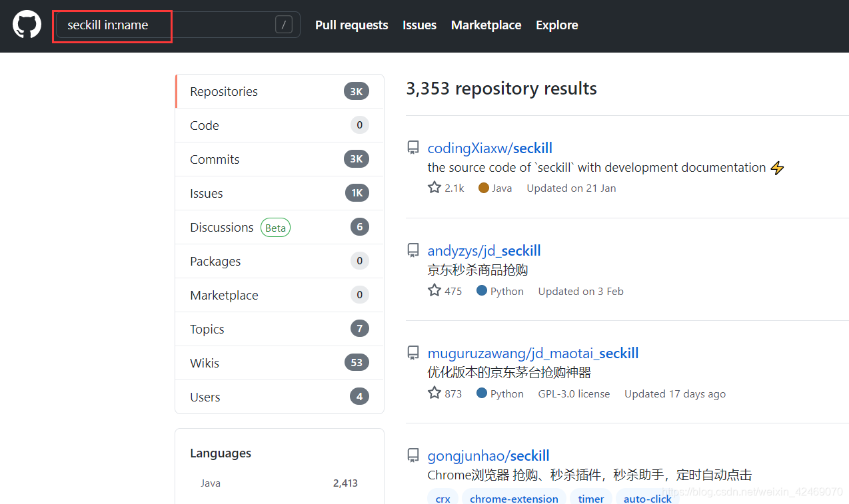Click the 2,413 Java count
The image size is (849, 504).
pyautogui.click(x=345, y=483)
